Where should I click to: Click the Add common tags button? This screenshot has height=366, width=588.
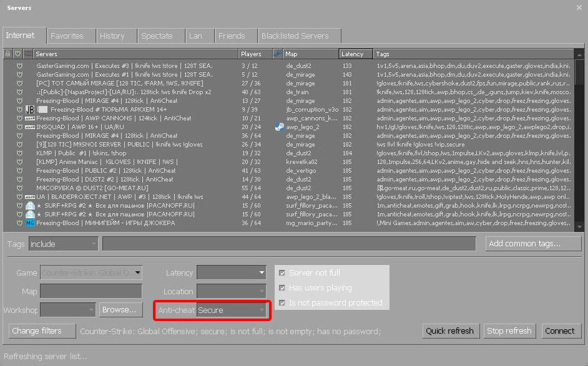coord(533,244)
